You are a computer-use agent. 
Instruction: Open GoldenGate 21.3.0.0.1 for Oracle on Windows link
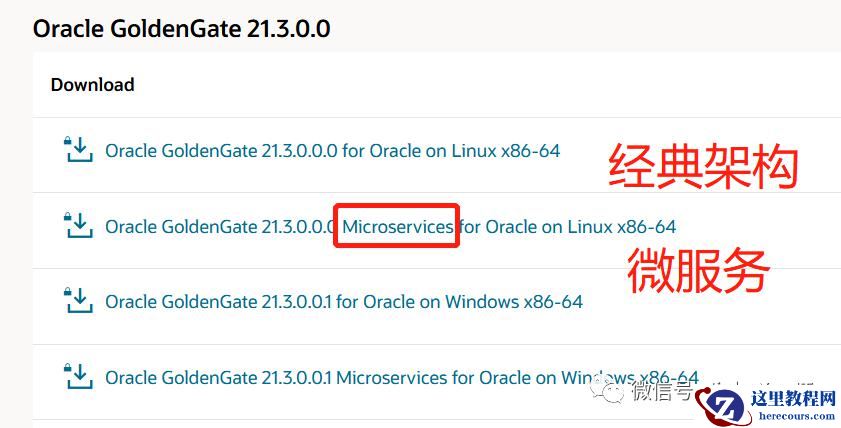click(344, 302)
